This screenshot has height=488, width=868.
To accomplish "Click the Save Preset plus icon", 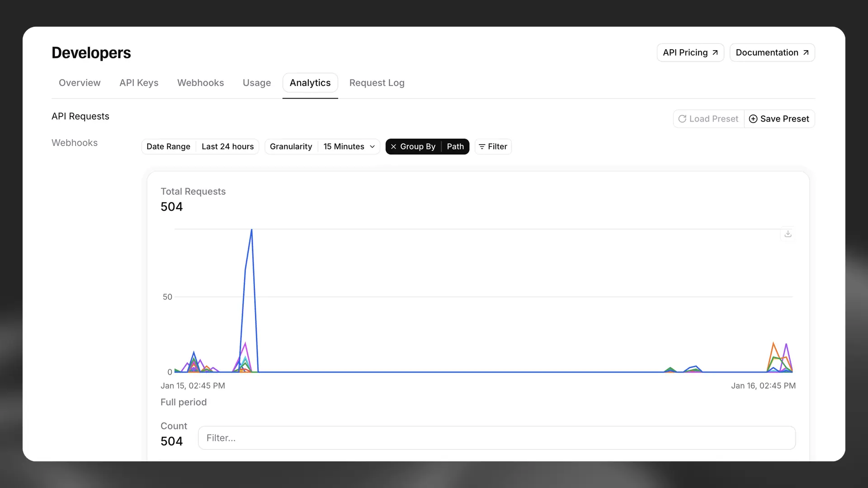I will tap(753, 119).
